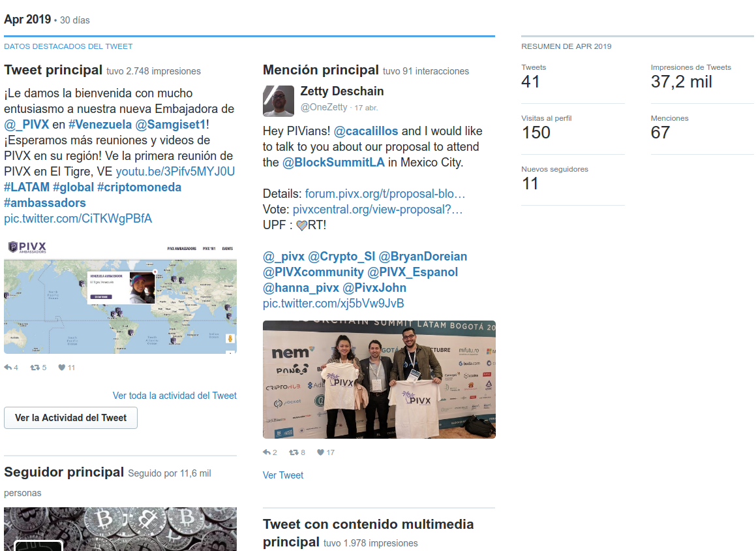Open pivxcentral.org view-proposal link

[x=378, y=210]
